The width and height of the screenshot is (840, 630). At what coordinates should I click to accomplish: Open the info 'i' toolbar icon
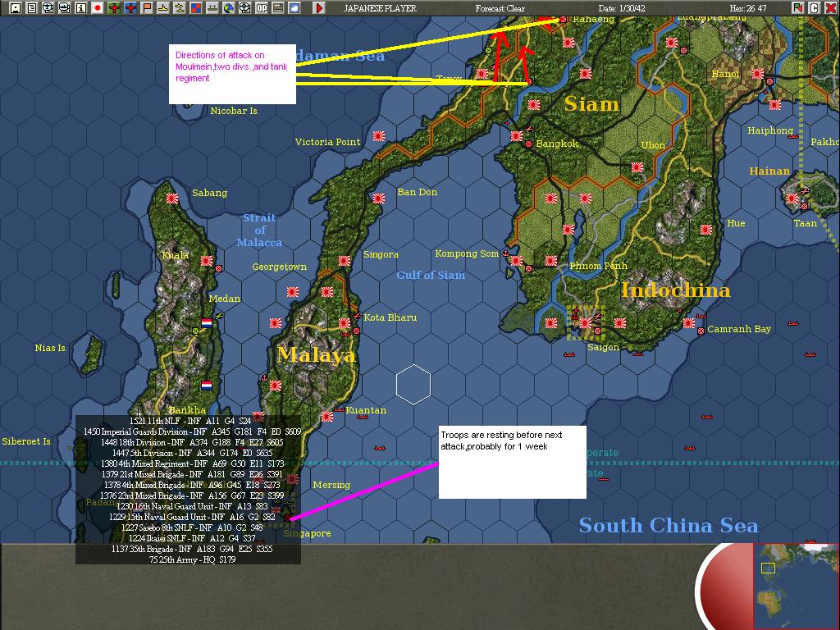[x=81, y=8]
